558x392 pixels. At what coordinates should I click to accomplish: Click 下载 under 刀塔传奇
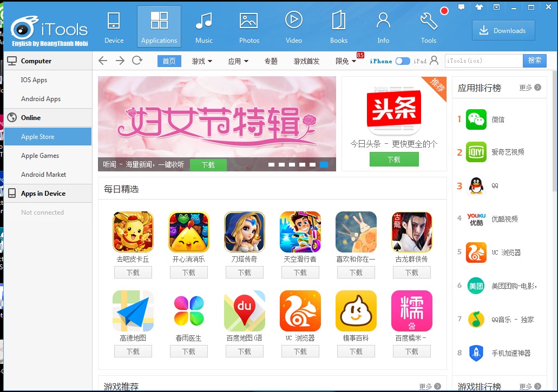[245, 272]
